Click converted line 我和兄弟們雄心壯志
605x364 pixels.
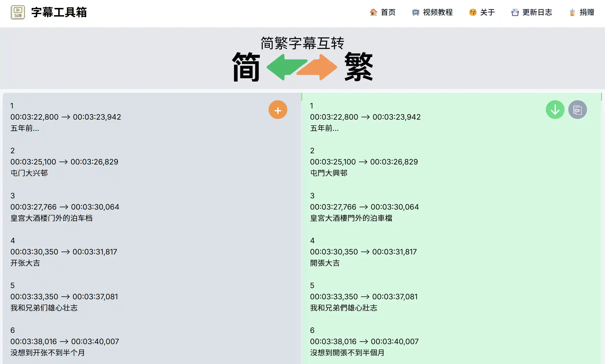click(344, 308)
